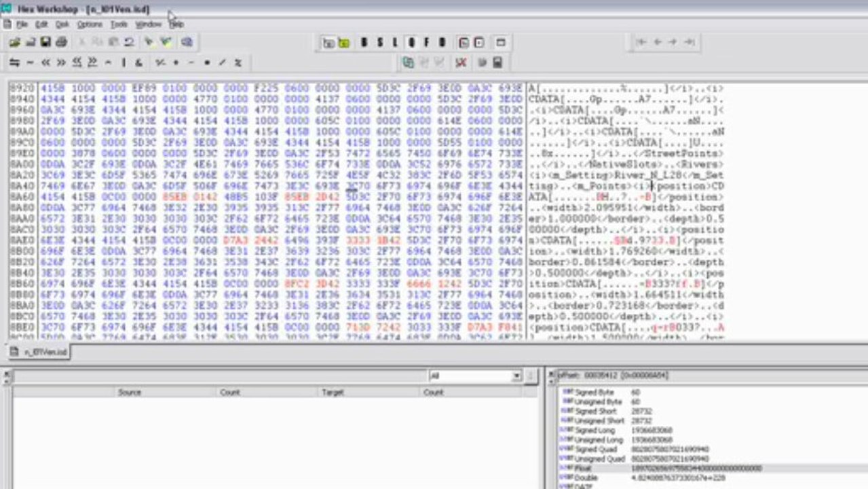
Task: Click red hex value 85EB on row 8A60
Action: (x=173, y=197)
